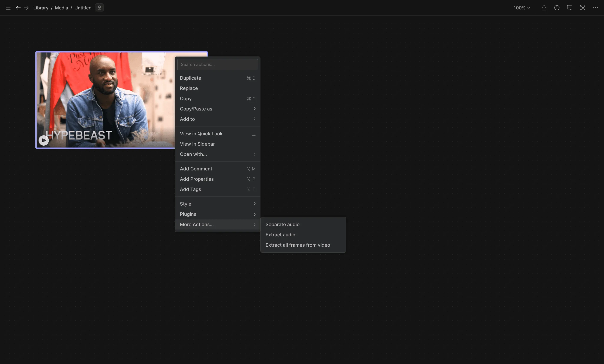
Task: Choose Duplicate from the context menu
Action: 217,78
